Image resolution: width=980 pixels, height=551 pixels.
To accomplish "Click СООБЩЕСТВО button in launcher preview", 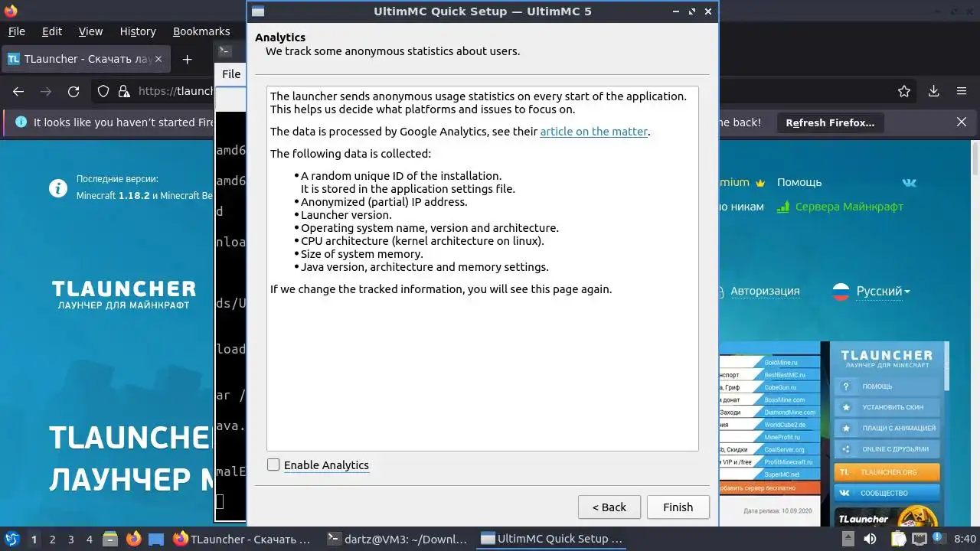I will click(887, 493).
